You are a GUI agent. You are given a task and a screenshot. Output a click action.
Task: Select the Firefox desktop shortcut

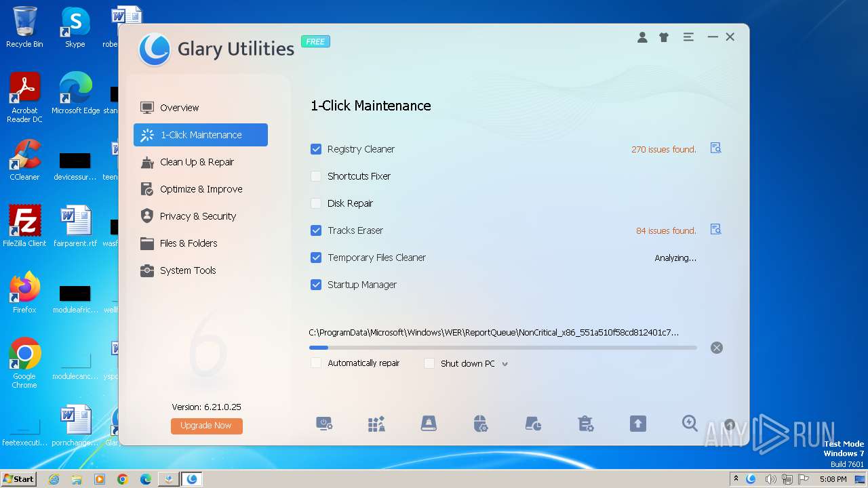click(x=24, y=293)
